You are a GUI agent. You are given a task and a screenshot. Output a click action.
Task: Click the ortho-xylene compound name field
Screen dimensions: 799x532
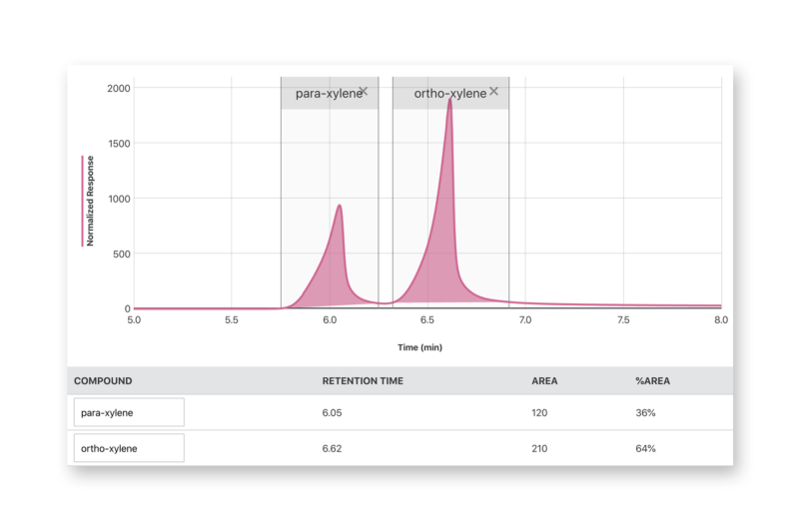pyautogui.click(x=129, y=448)
